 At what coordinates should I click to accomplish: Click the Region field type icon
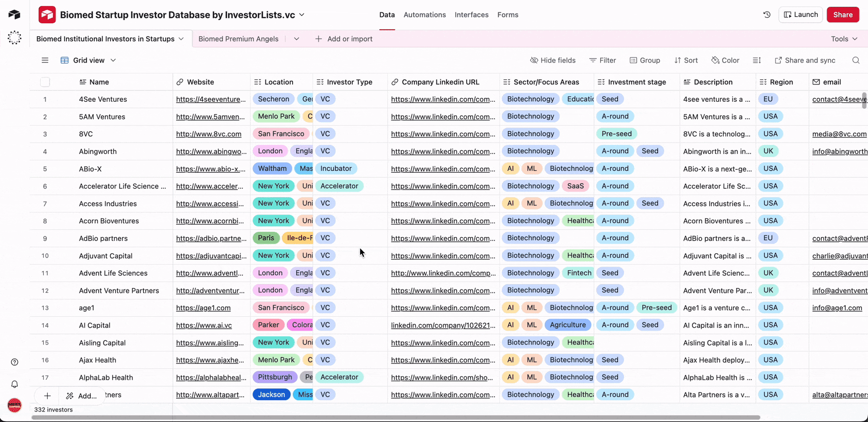pyautogui.click(x=763, y=82)
